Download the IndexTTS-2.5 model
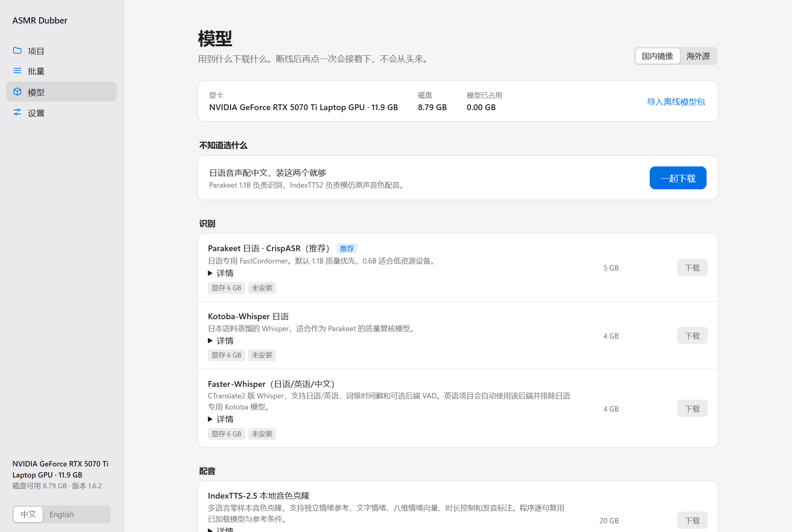This screenshot has width=792, height=532. click(692, 520)
